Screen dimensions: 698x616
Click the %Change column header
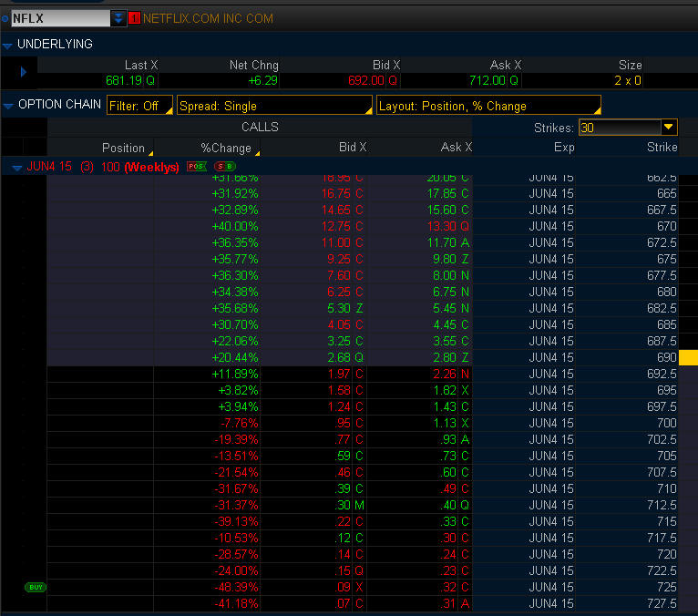point(226,148)
